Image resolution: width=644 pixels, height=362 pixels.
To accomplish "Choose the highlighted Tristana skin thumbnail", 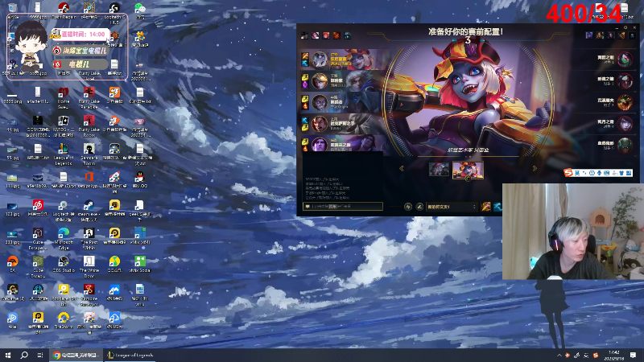I will coord(468,170).
